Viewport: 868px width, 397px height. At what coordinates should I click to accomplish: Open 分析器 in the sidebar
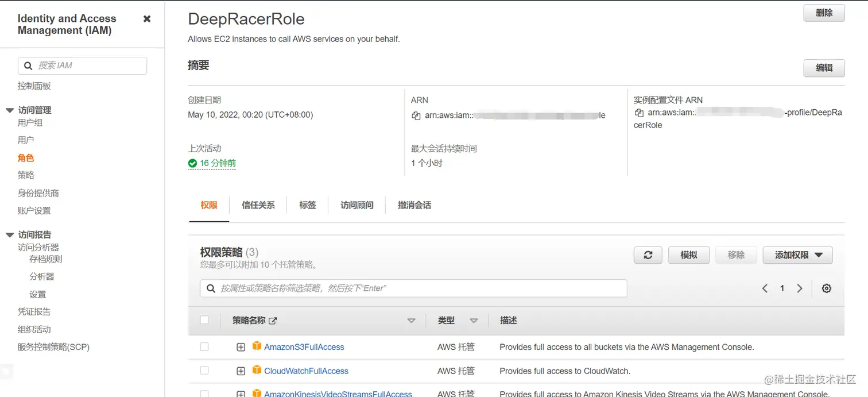click(42, 277)
